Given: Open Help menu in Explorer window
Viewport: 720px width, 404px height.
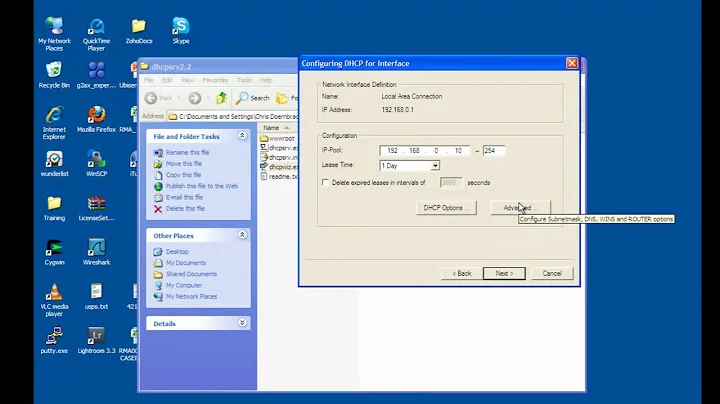Looking at the screenshot, I should 266,80.
